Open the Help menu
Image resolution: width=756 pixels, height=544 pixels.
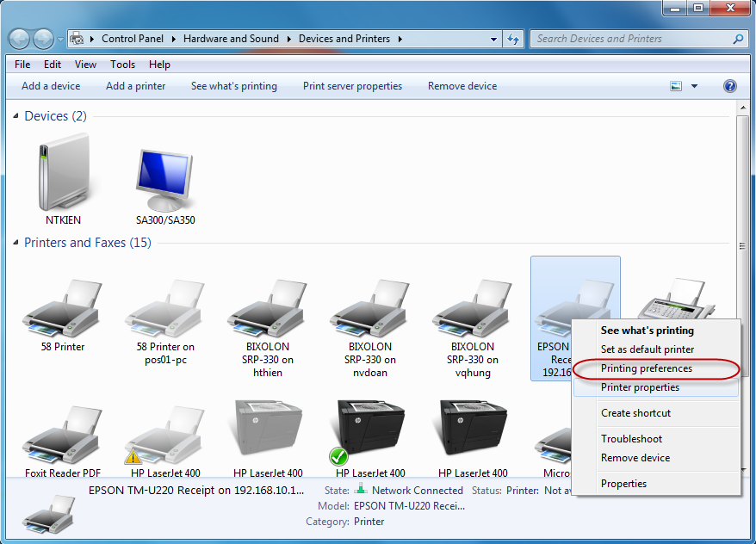(159, 65)
